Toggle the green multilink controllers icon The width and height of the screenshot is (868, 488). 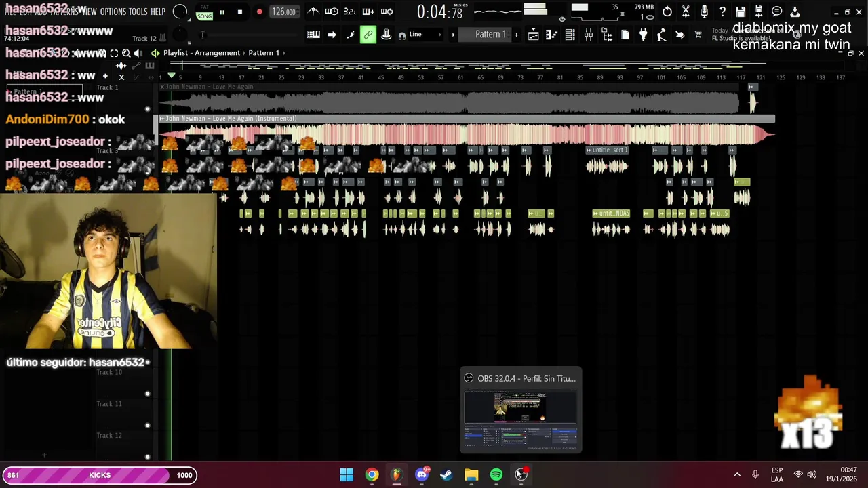tap(368, 35)
